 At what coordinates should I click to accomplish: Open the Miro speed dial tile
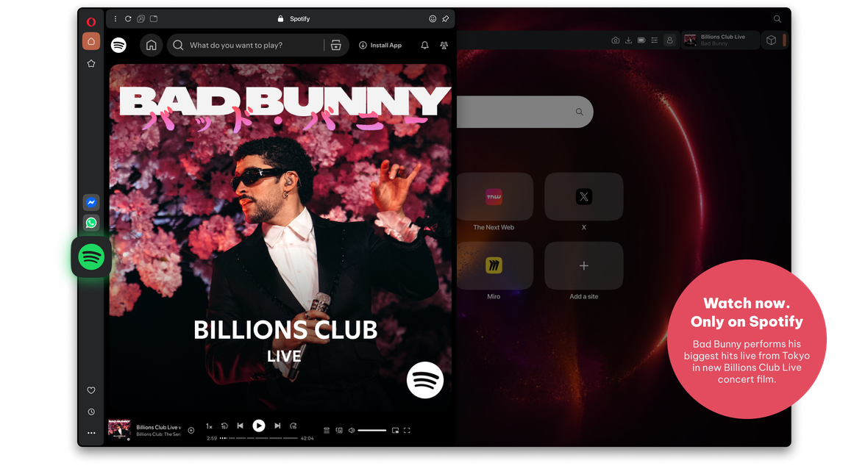pyautogui.click(x=494, y=265)
